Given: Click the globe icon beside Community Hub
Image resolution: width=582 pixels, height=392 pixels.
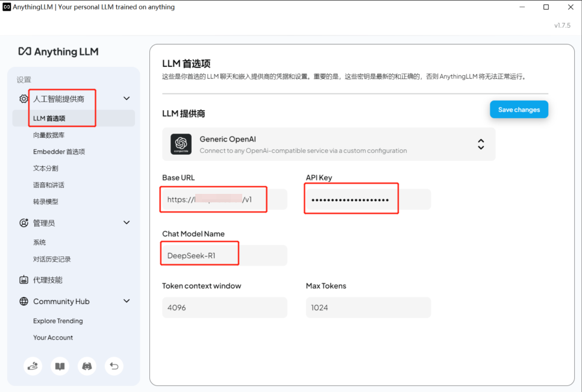Looking at the screenshot, I should [23, 301].
